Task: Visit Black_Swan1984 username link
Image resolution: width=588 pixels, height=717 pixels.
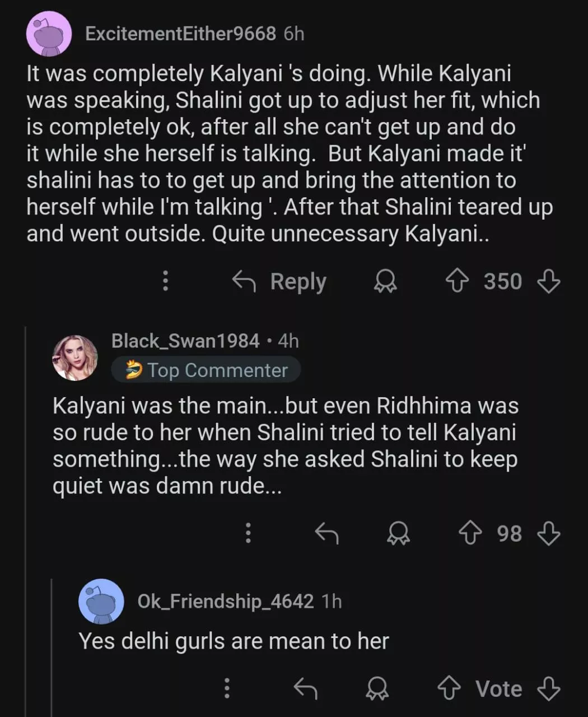Action: tap(185, 341)
